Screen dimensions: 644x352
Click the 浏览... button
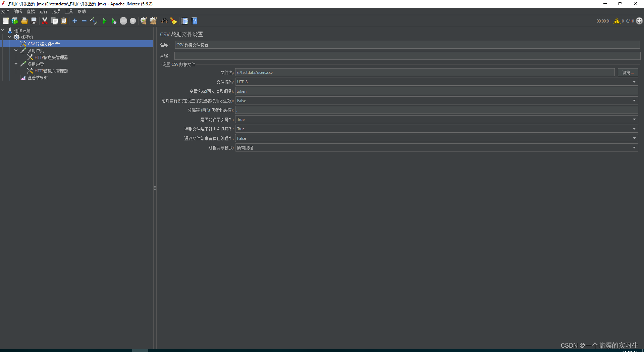628,73
